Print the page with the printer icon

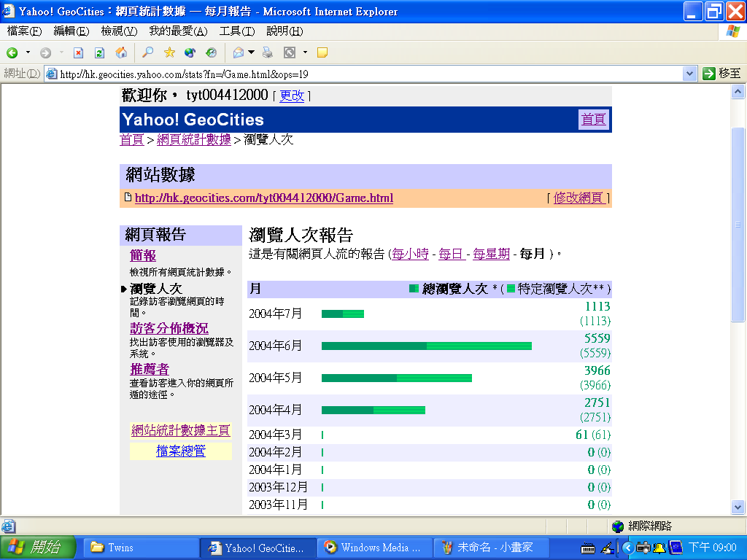click(268, 52)
